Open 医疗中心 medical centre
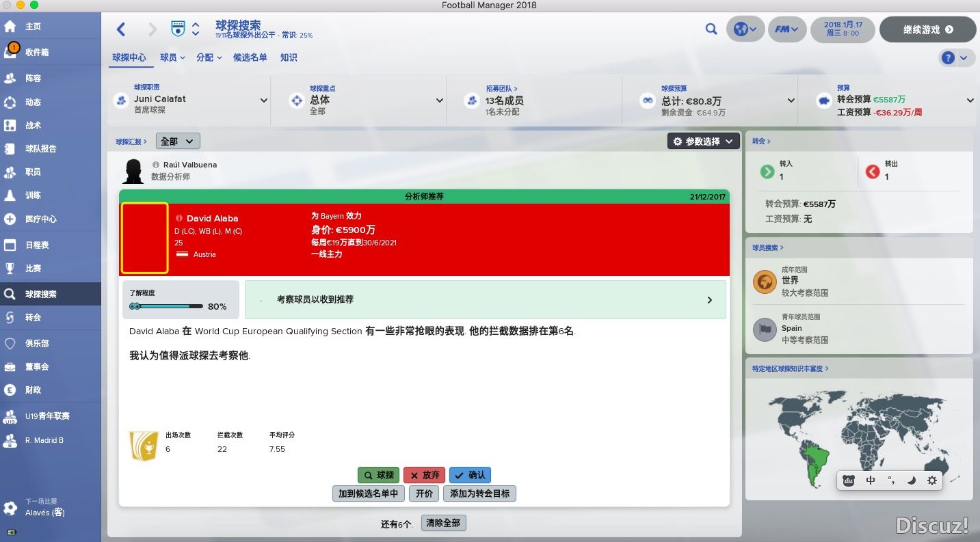980x542 pixels. click(51, 219)
